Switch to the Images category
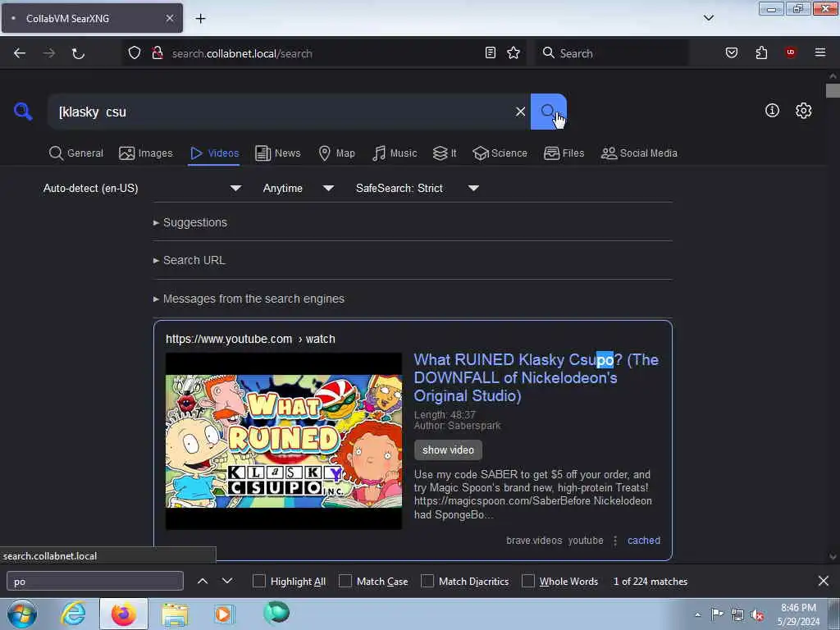This screenshot has width=840, height=630. point(146,153)
